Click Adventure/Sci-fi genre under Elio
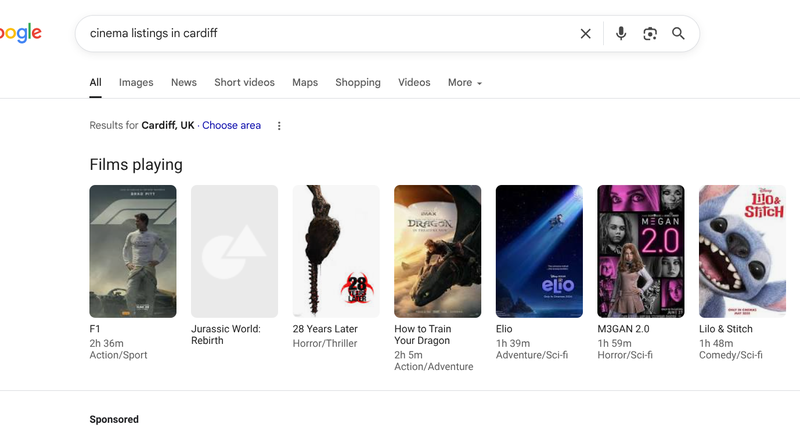The width and height of the screenshot is (800, 428). click(x=532, y=356)
